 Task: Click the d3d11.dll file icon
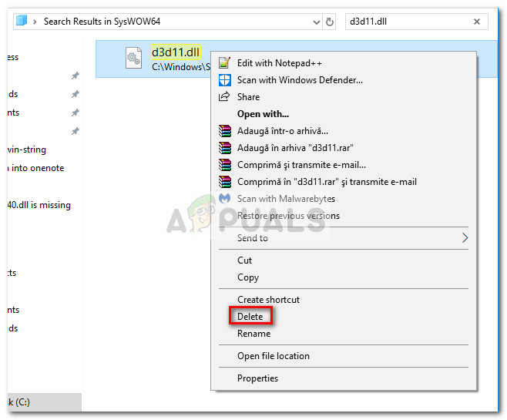click(x=133, y=58)
